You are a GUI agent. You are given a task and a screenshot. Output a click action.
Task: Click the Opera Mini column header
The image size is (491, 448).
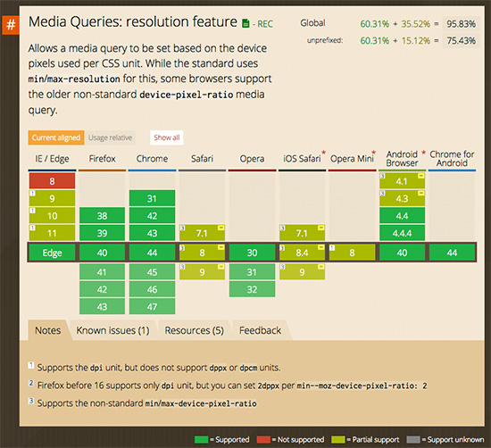tap(352, 159)
